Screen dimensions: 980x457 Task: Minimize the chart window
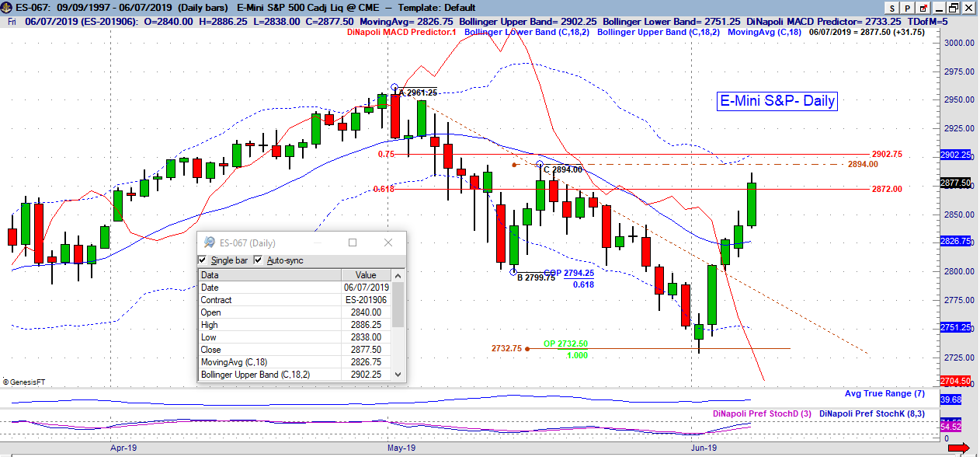coord(938,7)
